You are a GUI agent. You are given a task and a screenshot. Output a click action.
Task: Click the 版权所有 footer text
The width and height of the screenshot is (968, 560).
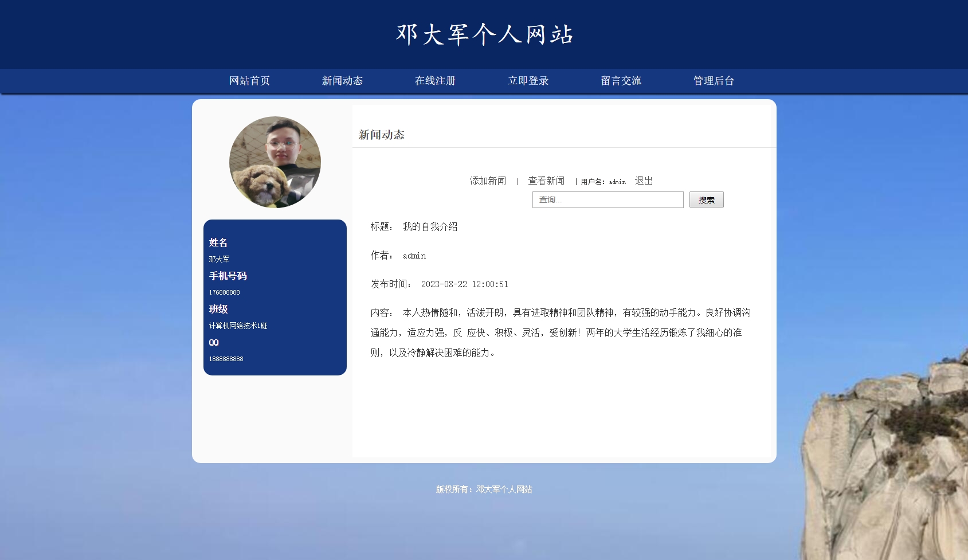[484, 489]
